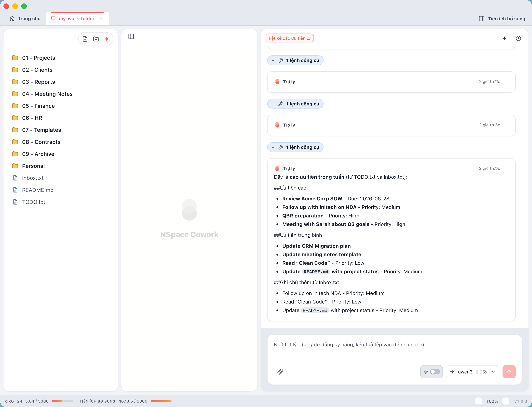This screenshot has height=407, width=532.
Task: Open Inbox.txt file
Action: (x=61, y=178)
